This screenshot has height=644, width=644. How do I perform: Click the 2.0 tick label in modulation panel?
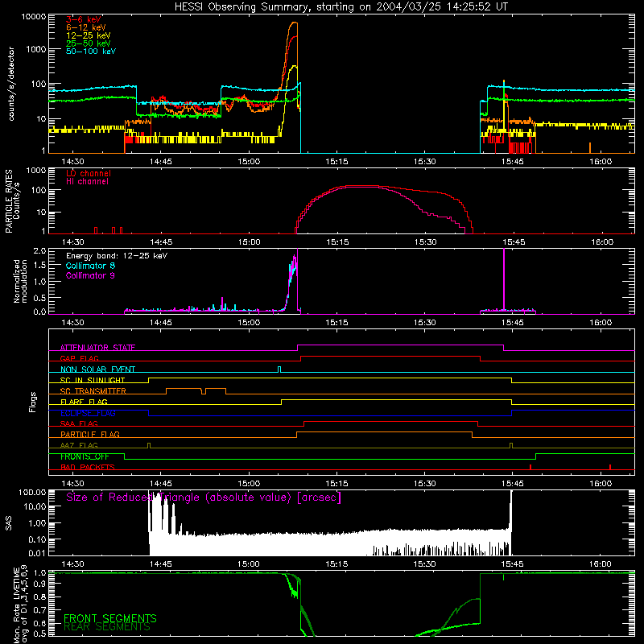tap(39, 251)
